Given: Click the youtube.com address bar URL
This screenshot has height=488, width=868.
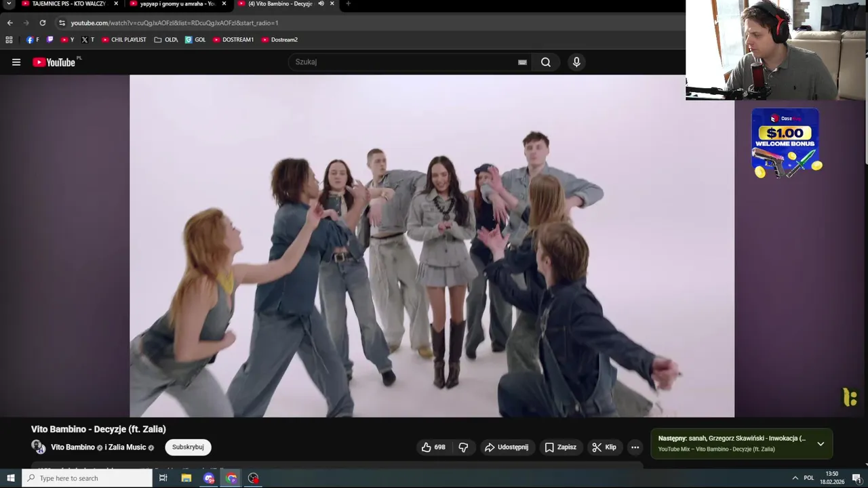Looking at the screenshot, I should [x=174, y=23].
